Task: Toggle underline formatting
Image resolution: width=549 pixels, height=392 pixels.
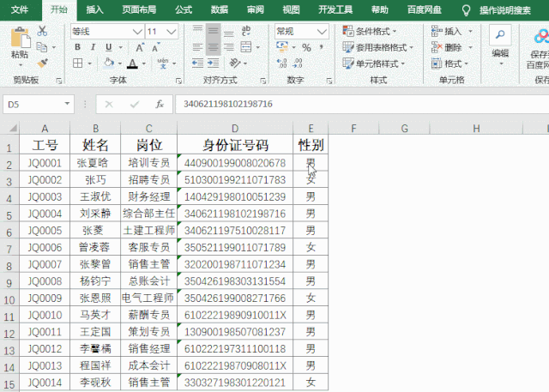Action: [x=109, y=47]
